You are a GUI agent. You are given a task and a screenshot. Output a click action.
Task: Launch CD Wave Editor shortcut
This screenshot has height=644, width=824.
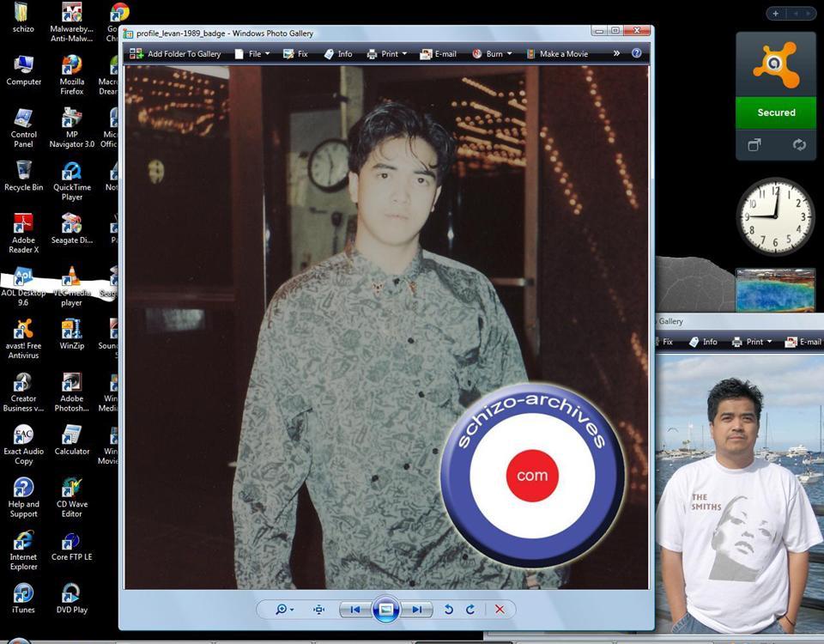pos(72,498)
